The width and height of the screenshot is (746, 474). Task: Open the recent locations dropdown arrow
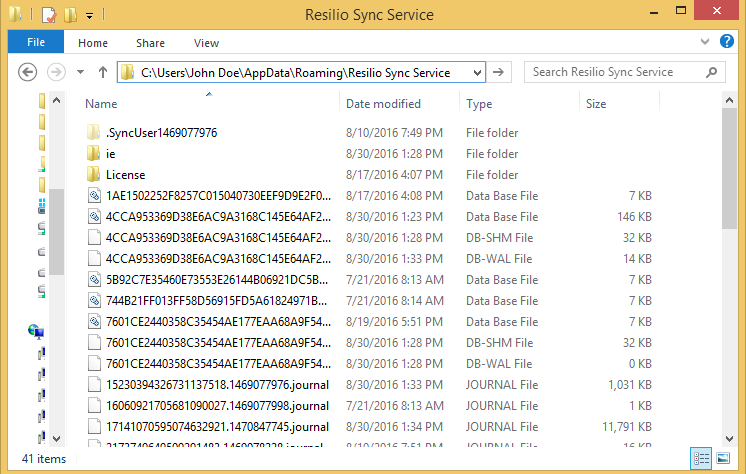80,72
